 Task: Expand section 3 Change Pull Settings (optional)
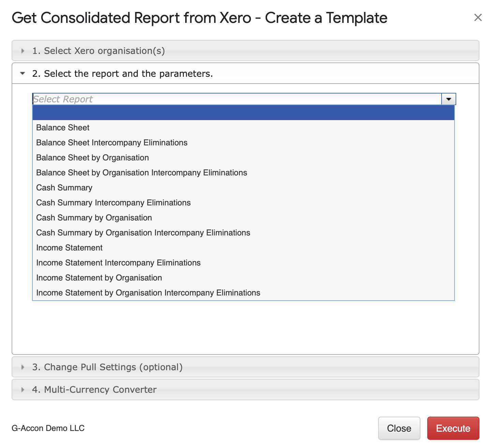tap(245, 367)
